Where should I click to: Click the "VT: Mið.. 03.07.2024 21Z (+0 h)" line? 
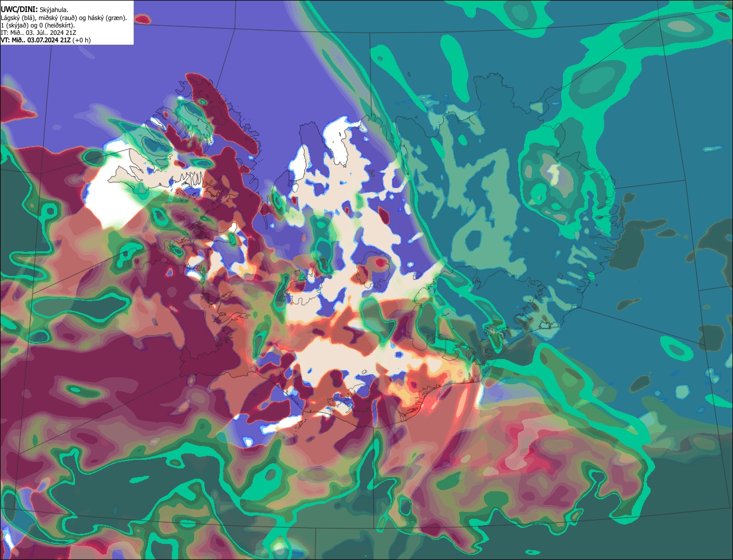[46, 40]
